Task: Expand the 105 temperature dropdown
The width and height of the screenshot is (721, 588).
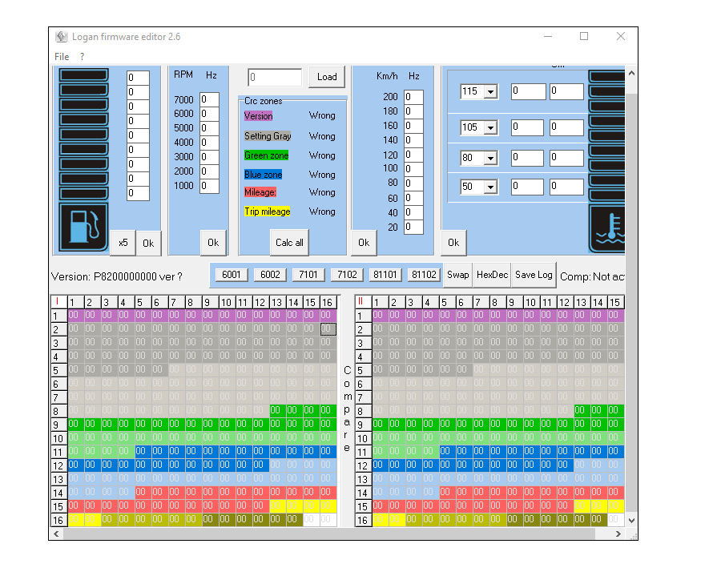Action: pyautogui.click(x=491, y=127)
